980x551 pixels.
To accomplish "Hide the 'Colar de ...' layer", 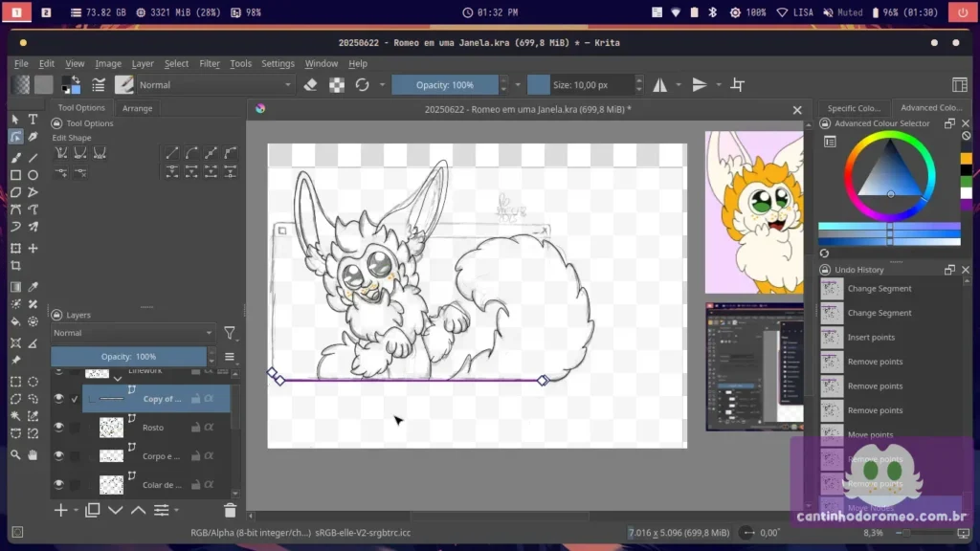I will [x=58, y=485].
